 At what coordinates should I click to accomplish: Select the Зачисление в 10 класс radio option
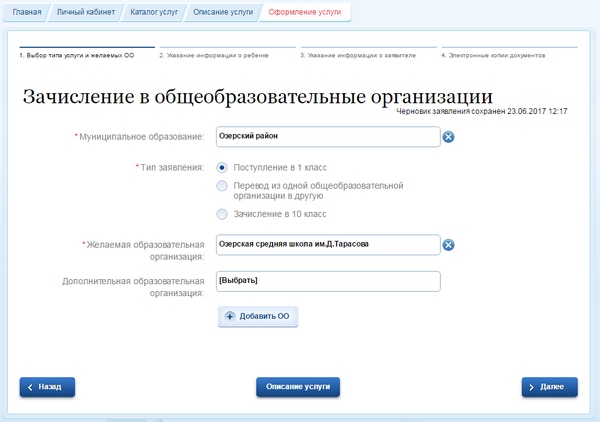pos(222,214)
